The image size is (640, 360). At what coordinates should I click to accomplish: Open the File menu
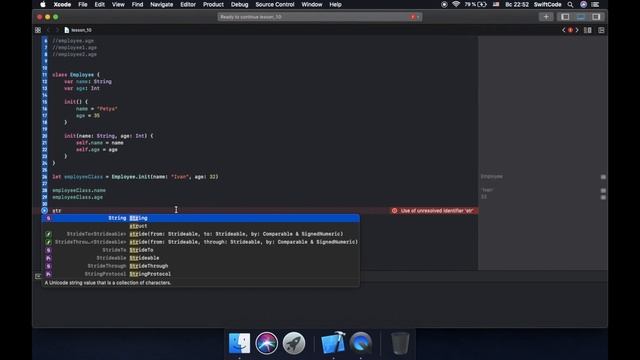point(83,4)
